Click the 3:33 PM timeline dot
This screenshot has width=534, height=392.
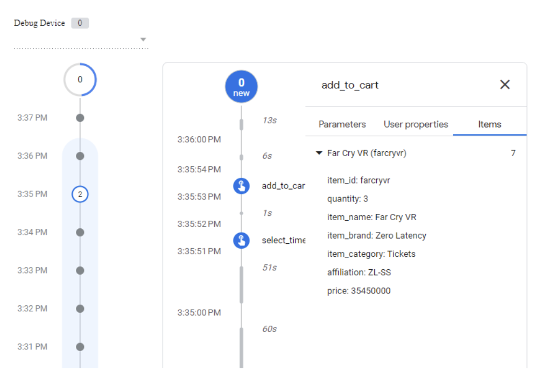pyautogui.click(x=80, y=270)
